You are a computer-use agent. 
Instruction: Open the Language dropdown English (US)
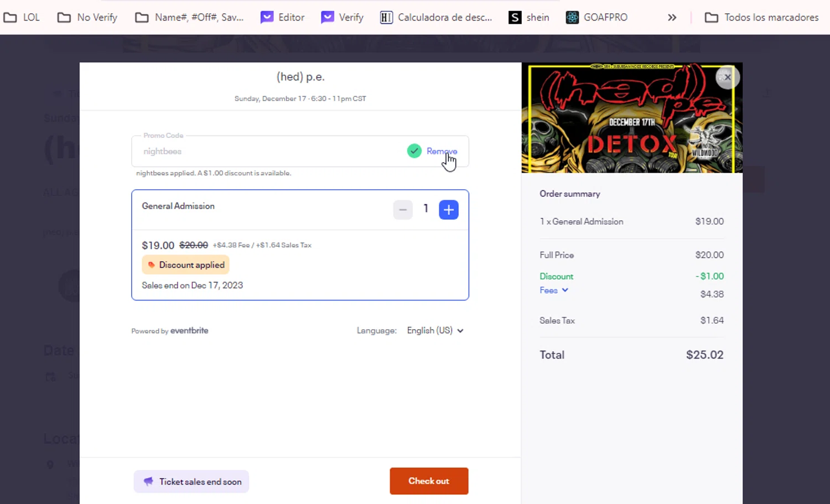[x=435, y=330]
